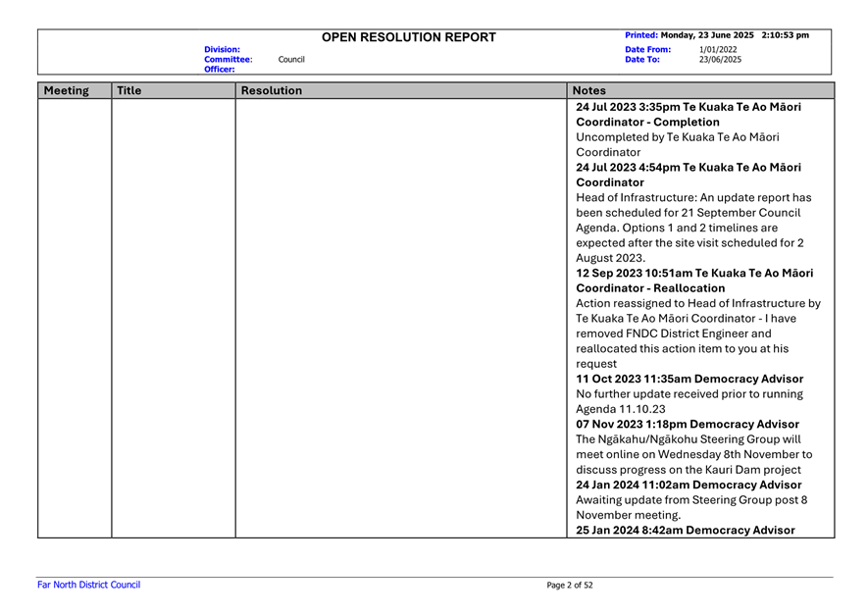Click the 'Date From:' label
This screenshot has width=868, height=614.
pos(647,49)
